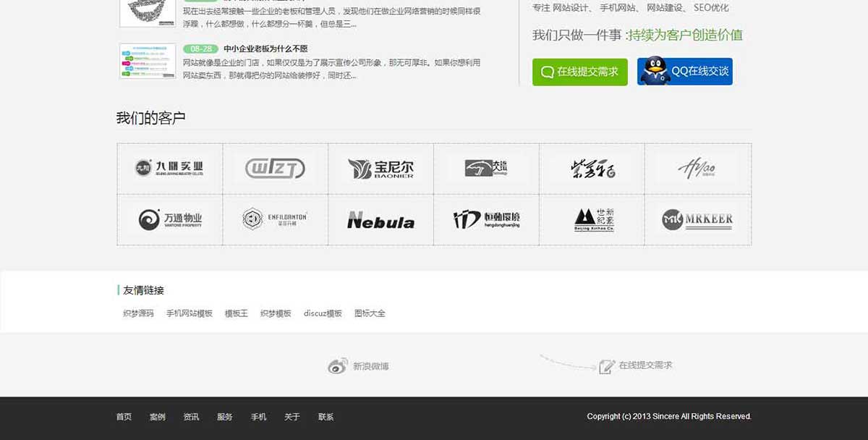Open the Vantone Property client logo
This screenshot has height=440, width=868.
coord(170,219)
